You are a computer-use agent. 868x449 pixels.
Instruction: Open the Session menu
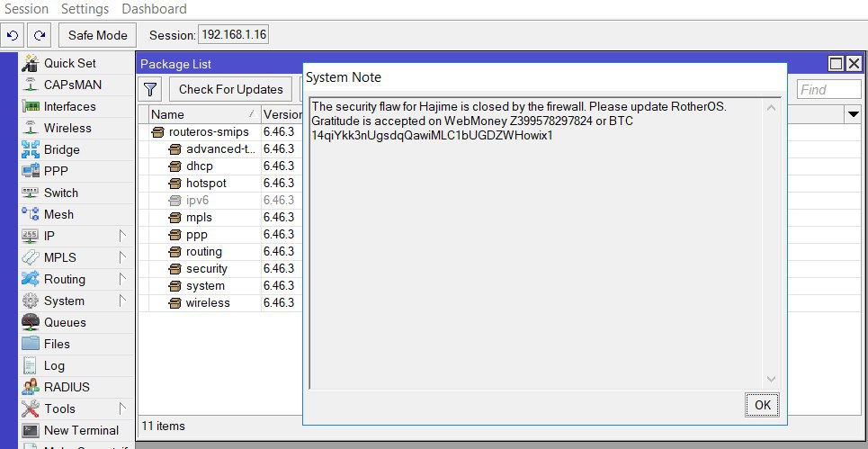(x=26, y=9)
